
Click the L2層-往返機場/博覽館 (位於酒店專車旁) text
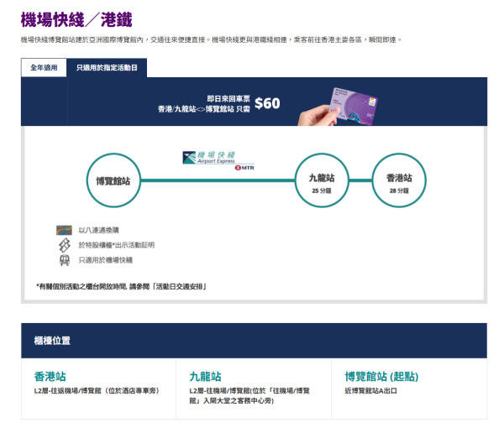coord(97,391)
